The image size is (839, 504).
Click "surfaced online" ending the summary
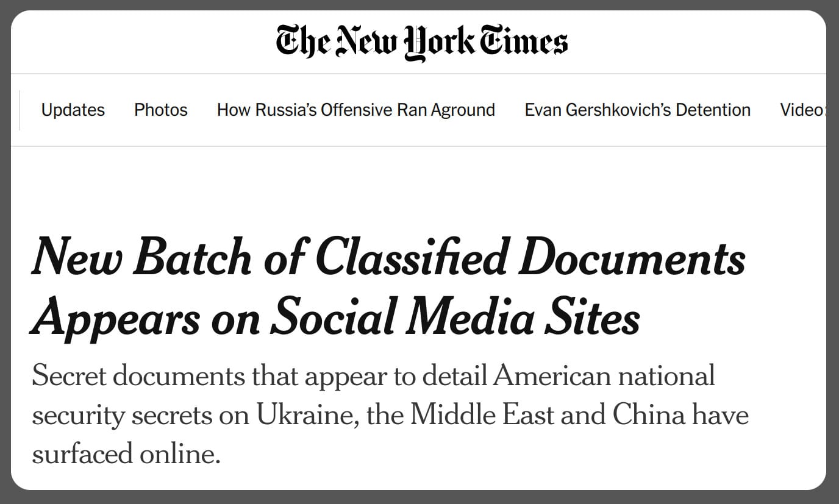click(x=126, y=455)
